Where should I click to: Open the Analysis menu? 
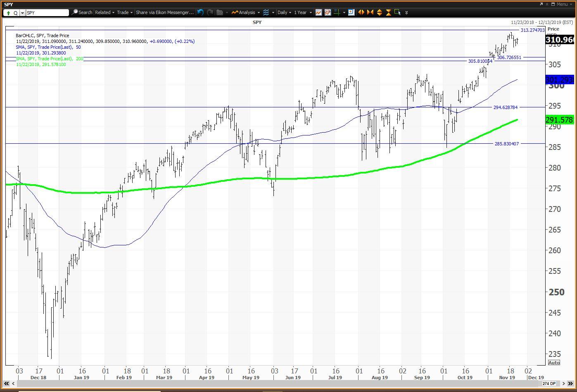(x=245, y=12)
